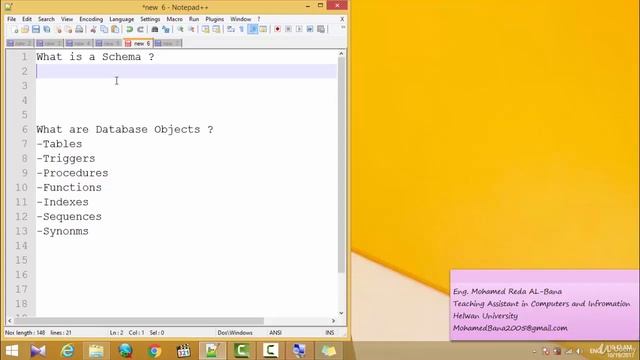This screenshot has width=640, height=360.
Task: Click the '-Procedures' line
Action: 72,173
